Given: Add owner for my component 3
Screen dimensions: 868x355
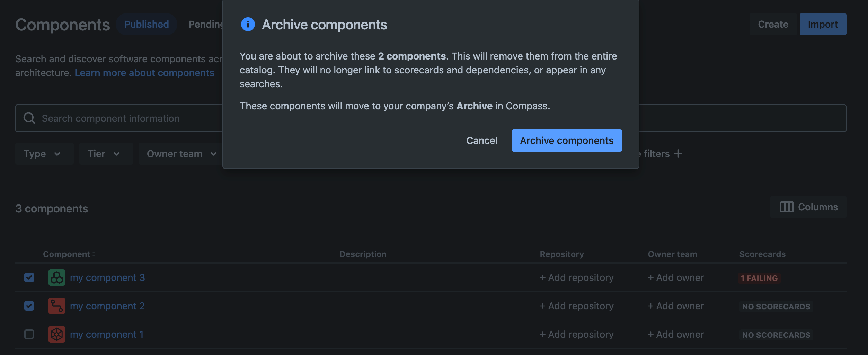Looking at the screenshot, I should (676, 277).
